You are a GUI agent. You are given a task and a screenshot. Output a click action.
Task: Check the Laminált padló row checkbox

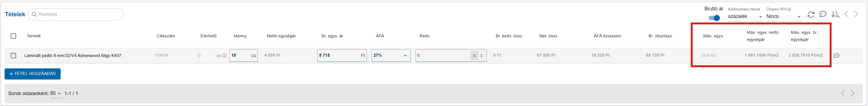[13, 56]
